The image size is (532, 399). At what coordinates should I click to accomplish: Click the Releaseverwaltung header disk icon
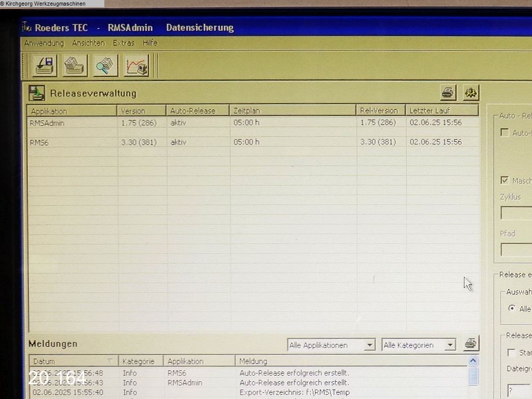pos(37,93)
